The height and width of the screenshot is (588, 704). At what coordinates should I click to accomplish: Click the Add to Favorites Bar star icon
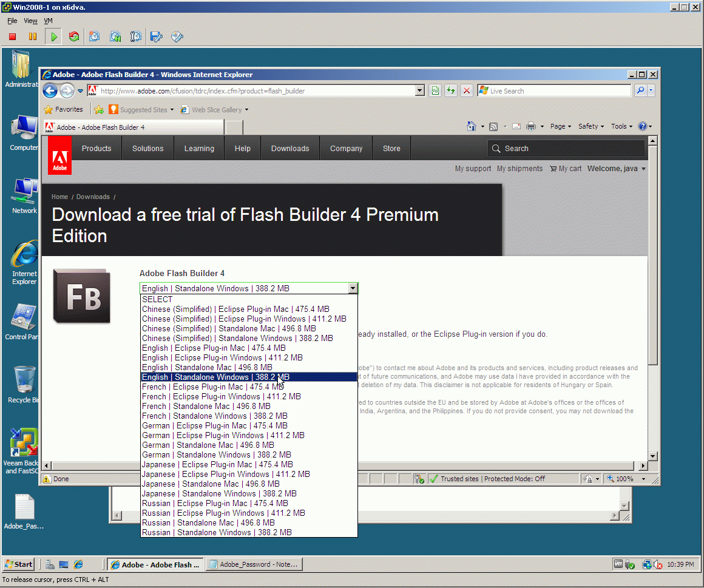tap(99, 109)
